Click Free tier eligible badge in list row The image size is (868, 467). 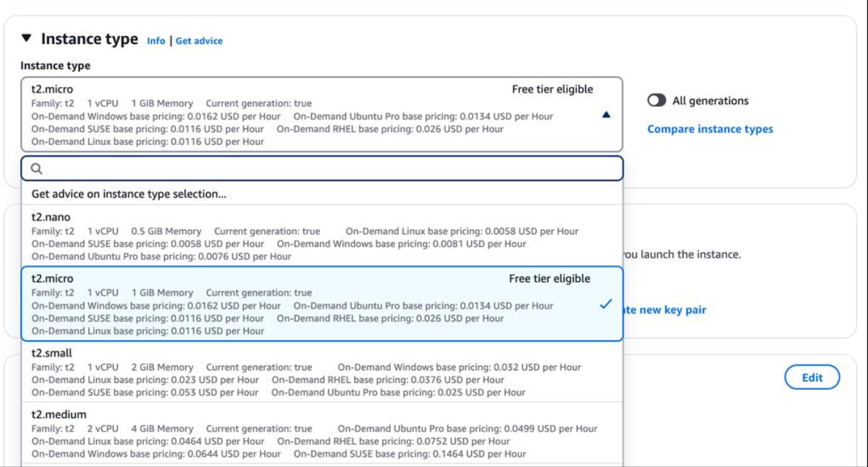click(549, 279)
